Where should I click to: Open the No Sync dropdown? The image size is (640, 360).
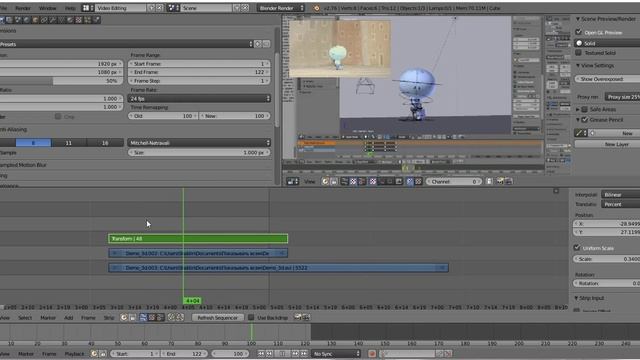336,354
